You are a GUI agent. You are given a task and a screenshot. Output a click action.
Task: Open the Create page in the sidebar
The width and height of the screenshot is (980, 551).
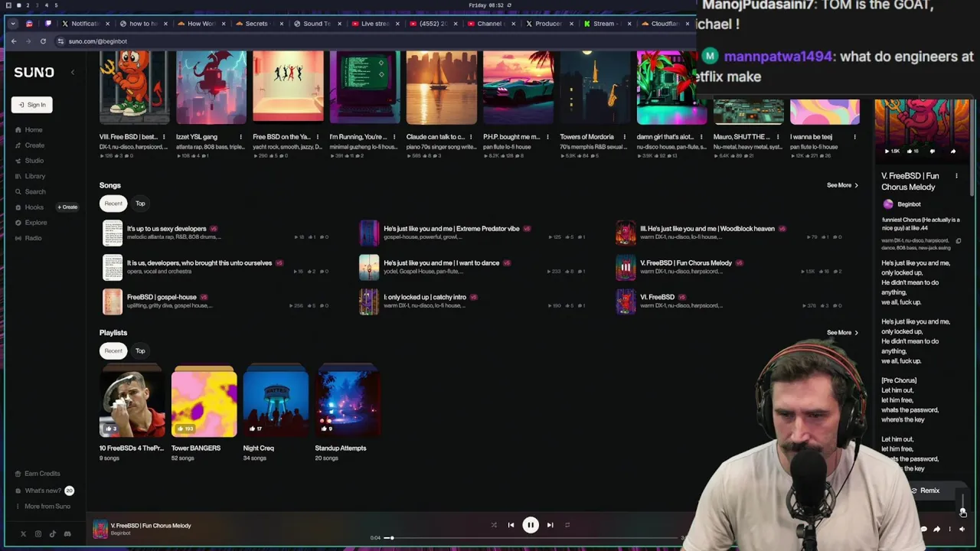click(x=29, y=145)
